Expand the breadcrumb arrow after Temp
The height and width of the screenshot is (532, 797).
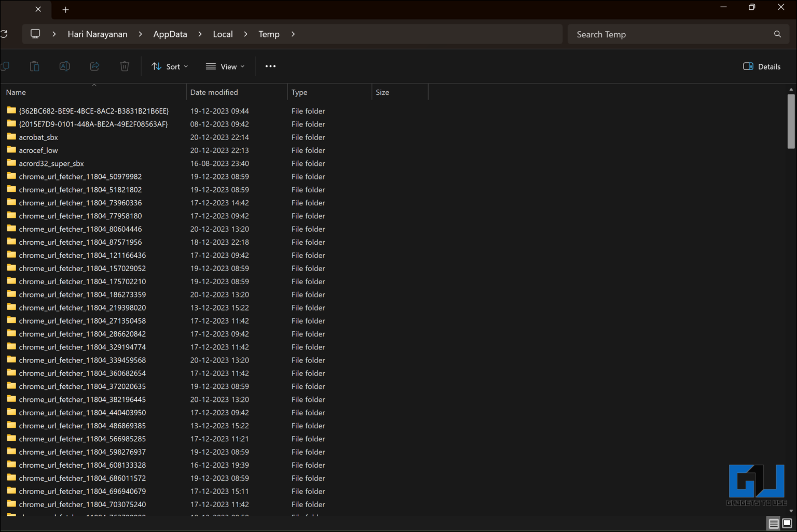[x=293, y=34]
